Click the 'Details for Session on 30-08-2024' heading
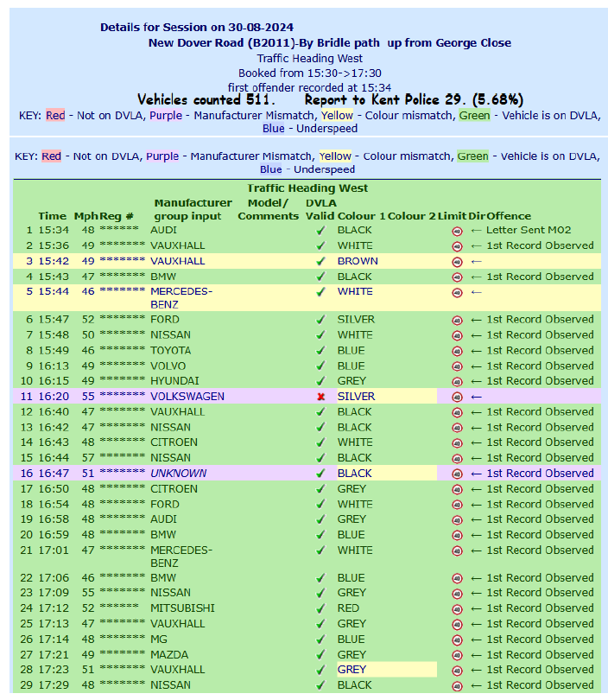608x700 pixels. (x=197, y=28)
